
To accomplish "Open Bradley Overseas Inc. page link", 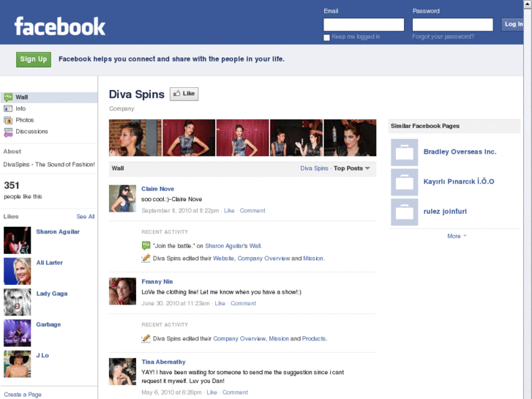I will tap(460, 152).
